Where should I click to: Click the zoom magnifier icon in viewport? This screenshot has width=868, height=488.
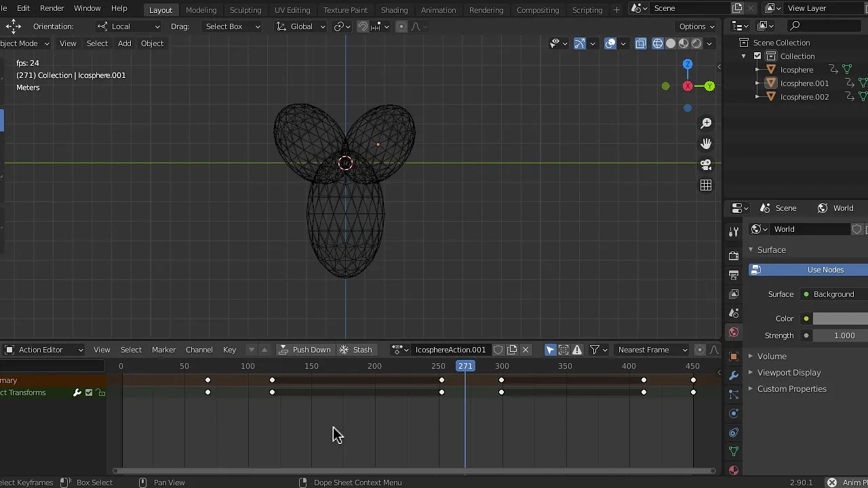(x=706, y=123)
